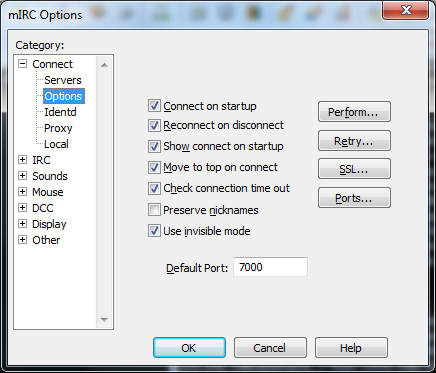The height and width of the screenshot is (373, 436).
Task: Expand the Sounds category
Action: click(x=22, y=176)
